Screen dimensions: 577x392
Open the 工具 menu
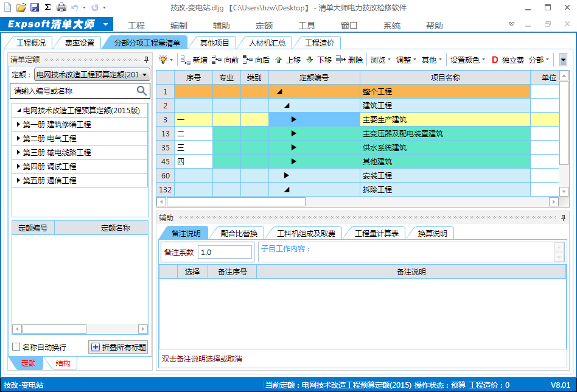pos(307,26)
